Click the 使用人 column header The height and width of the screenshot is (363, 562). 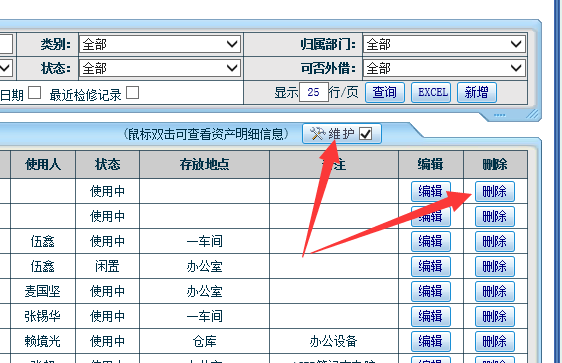43,164
